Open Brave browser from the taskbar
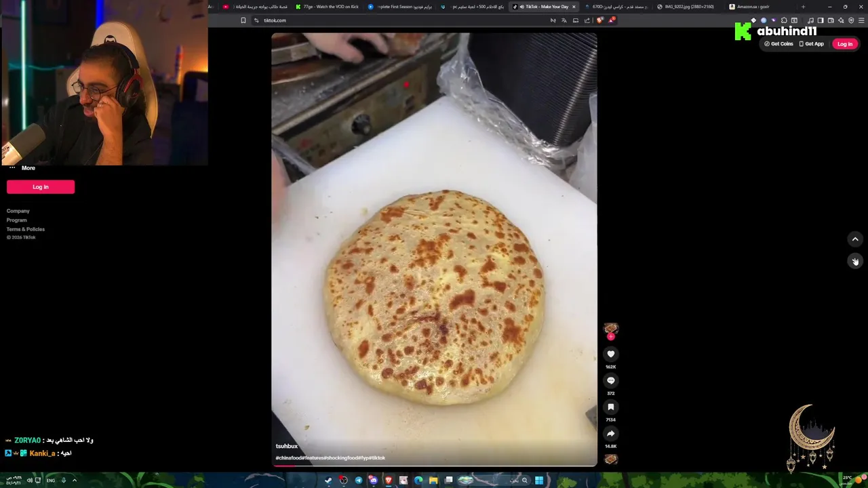 [388, 481]
